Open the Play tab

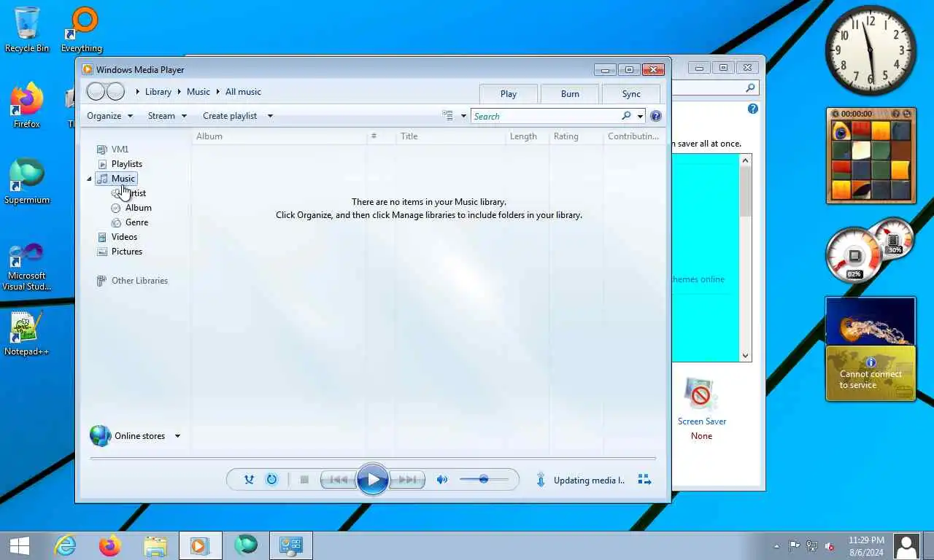point(509,93)
